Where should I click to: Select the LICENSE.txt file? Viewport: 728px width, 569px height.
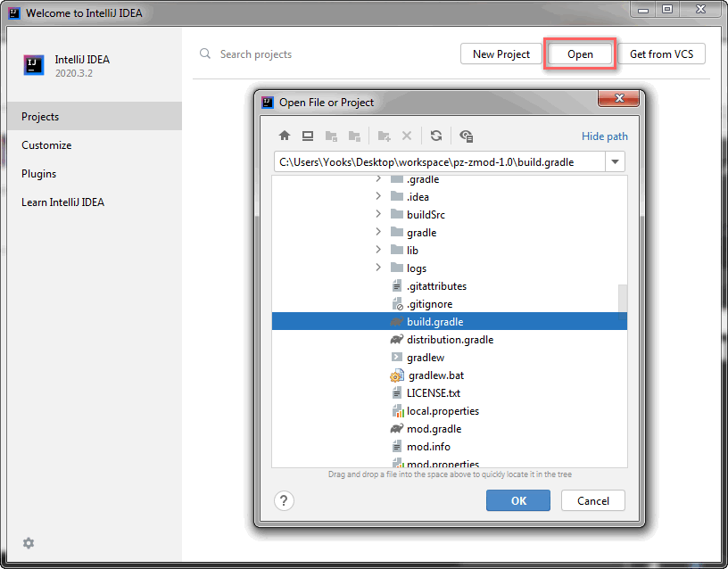coord(450,392)
